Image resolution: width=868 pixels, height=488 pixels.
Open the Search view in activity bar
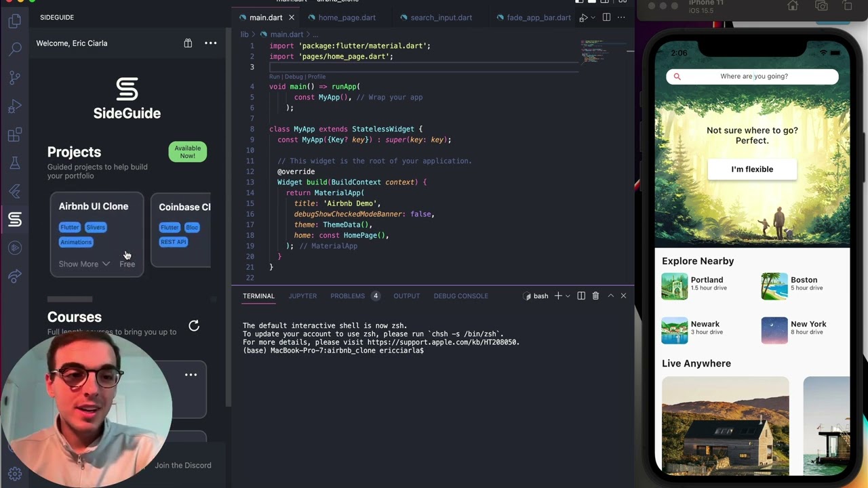click(x=15, y=49)
